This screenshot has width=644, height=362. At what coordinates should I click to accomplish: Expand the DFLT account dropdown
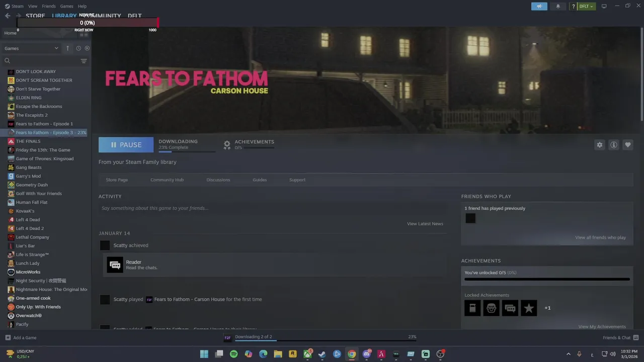tap(586, 6)
